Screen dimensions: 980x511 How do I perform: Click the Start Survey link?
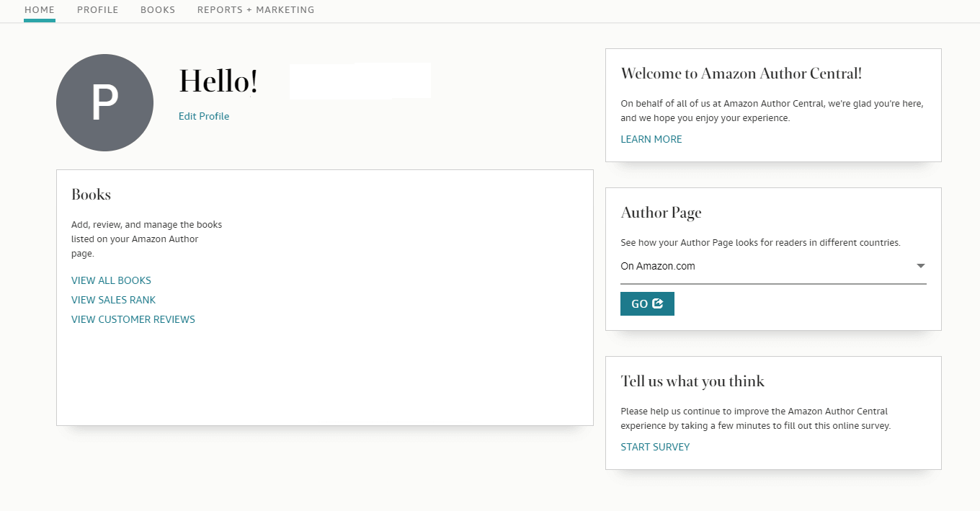(655, 447)
